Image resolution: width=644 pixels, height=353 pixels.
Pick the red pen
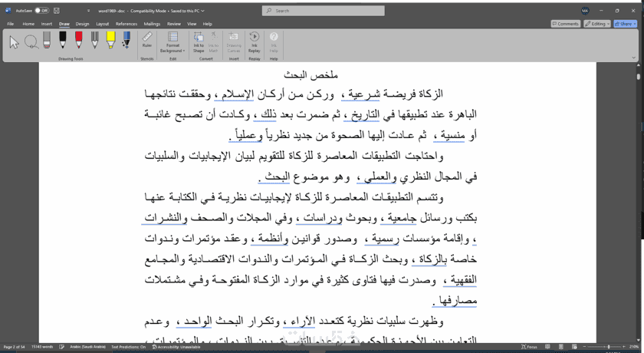pos(78,41)
